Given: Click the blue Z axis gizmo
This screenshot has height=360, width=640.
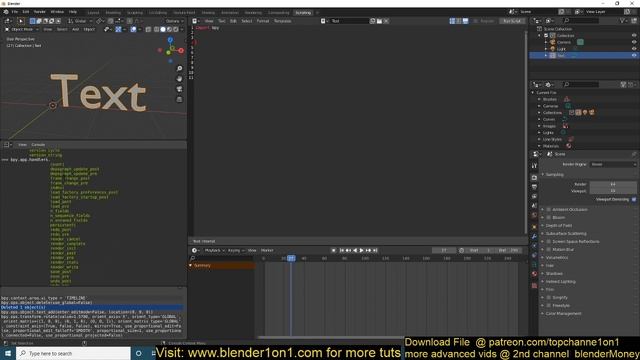Looking at the screenshot, I should (170, 40).
